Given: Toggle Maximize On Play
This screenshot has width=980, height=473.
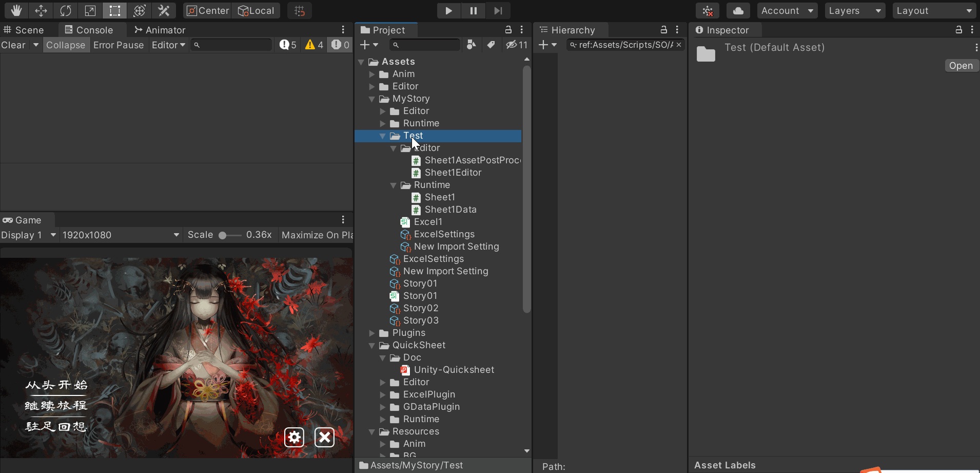Looking at the screenshot, I should (317, 235).
